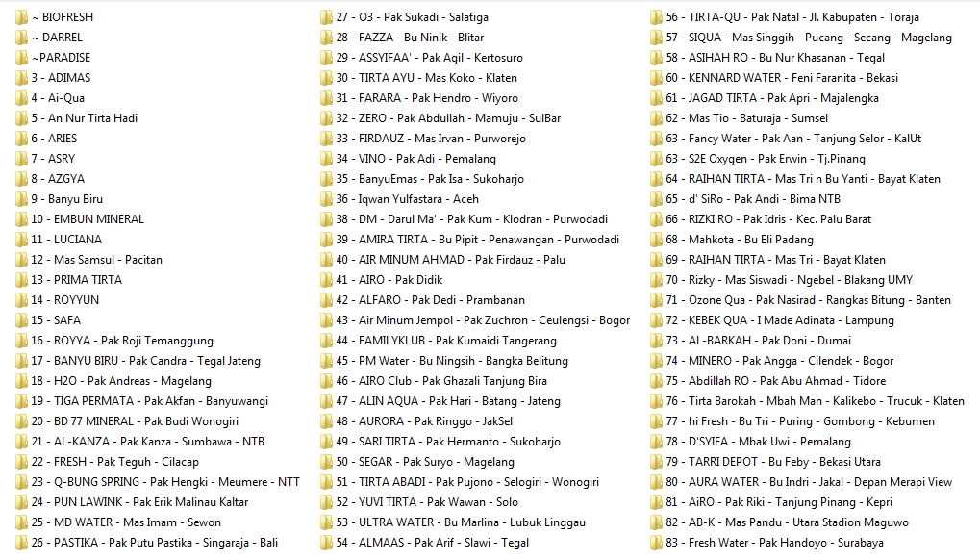Select folder icon for 30 - TIRTA AYU
This screenshot has width=980, height=560.
click(326, 78)
